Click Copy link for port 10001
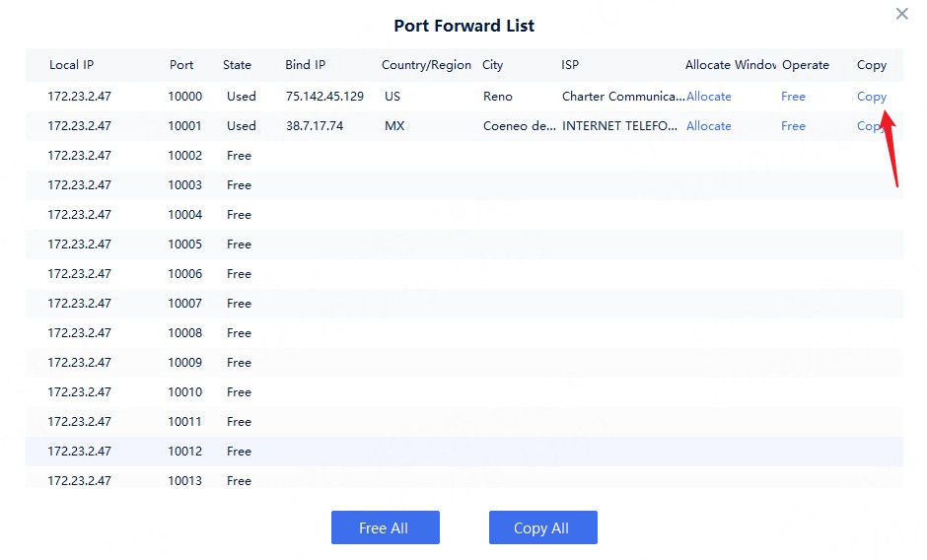 click(867, 126)
